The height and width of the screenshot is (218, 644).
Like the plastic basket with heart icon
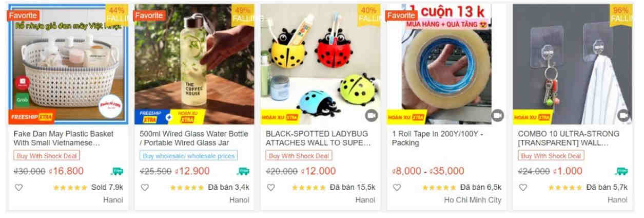click(x=18, y=188)
